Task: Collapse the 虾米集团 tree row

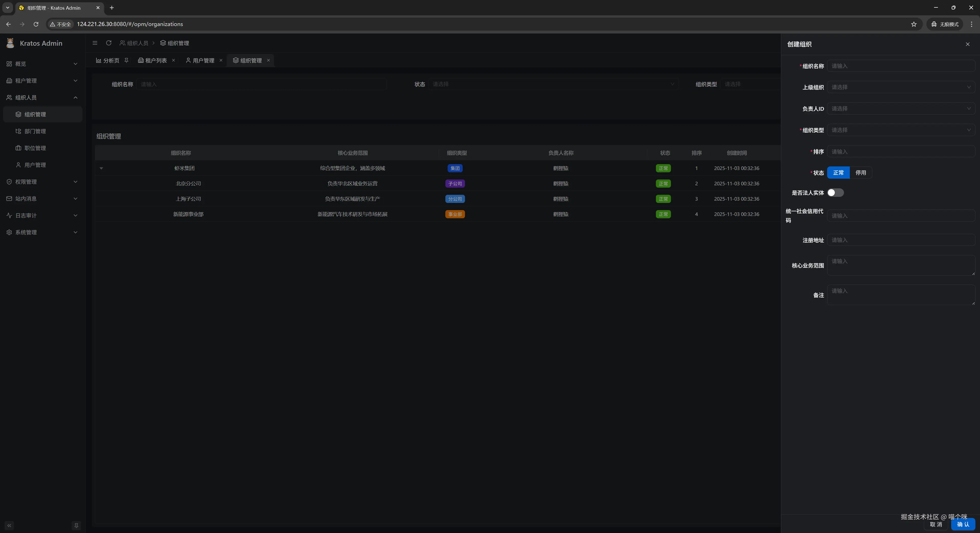Action: [x=101, y=168]
